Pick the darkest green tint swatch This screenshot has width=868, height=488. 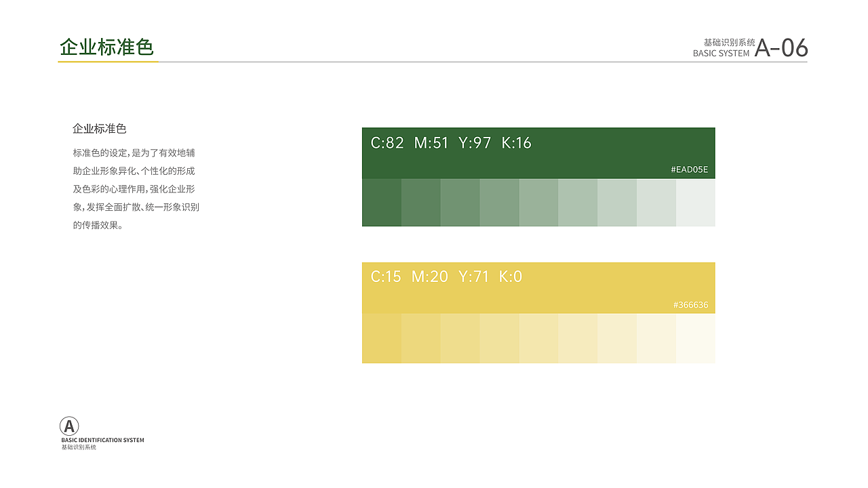pos(382,203)
